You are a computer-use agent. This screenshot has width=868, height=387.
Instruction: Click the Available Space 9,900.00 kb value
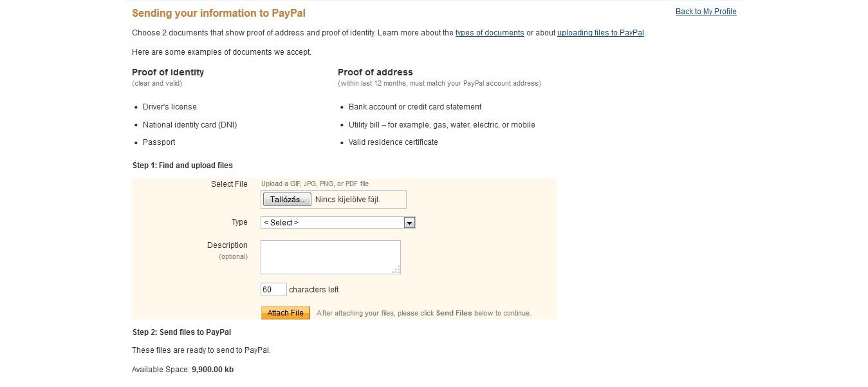[212, 370]
